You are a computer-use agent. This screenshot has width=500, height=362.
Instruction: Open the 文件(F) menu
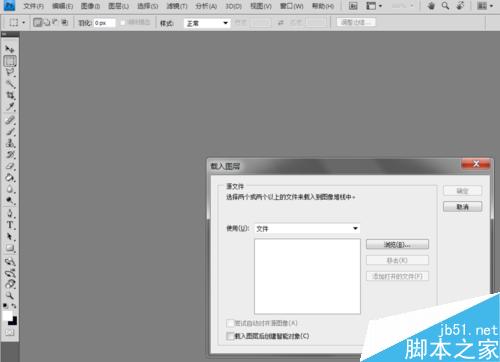pos(33,6)
